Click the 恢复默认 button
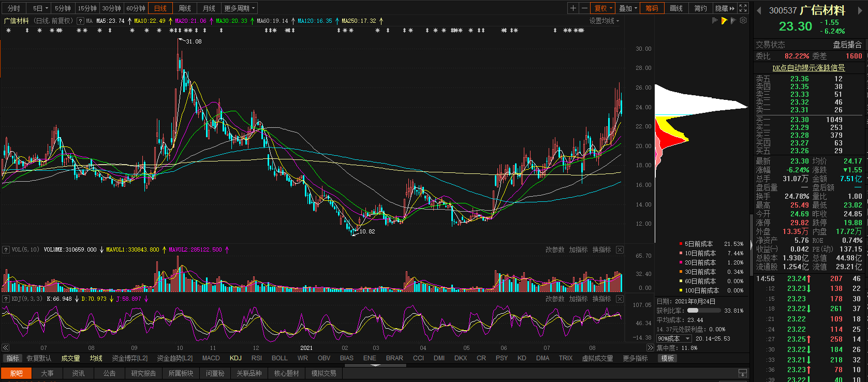The image size is (868, 382). coord(39,358)
